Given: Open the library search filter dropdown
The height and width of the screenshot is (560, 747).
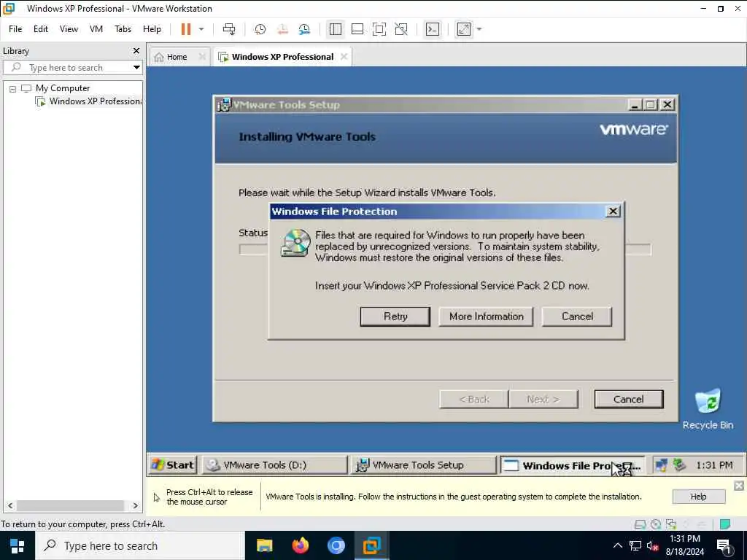Looking at the screenshot, I should coord(136,68).
